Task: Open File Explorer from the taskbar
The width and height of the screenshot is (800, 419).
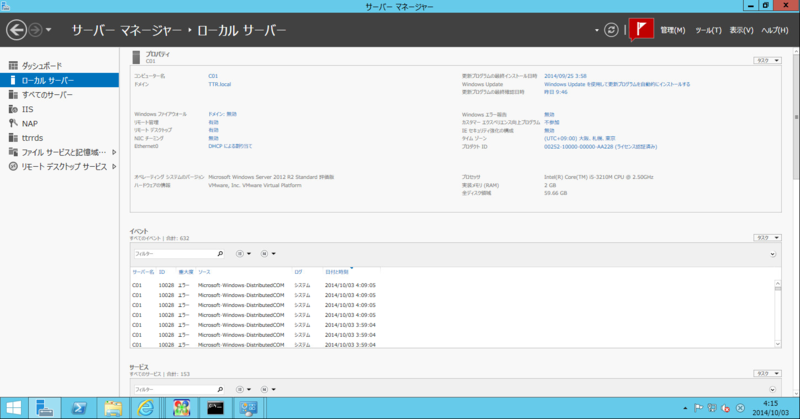Action: [113, 408]
